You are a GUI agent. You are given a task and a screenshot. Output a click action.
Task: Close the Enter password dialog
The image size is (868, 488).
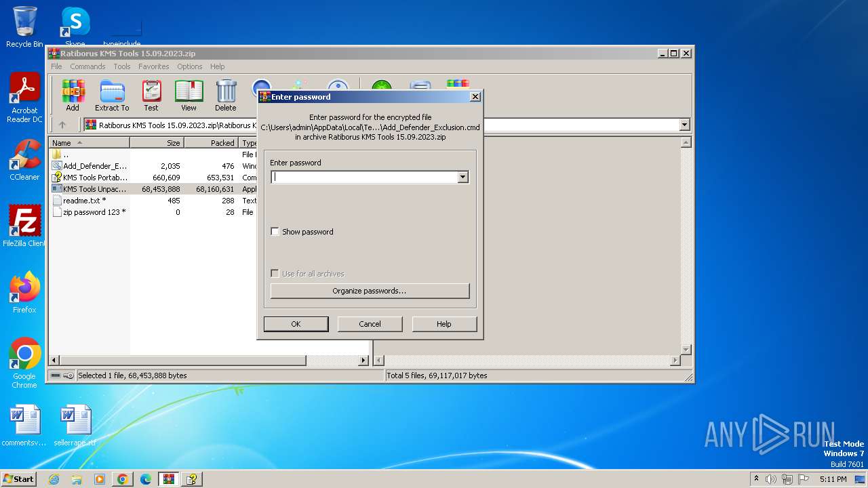pyautogui.click(x=475, y=97)
